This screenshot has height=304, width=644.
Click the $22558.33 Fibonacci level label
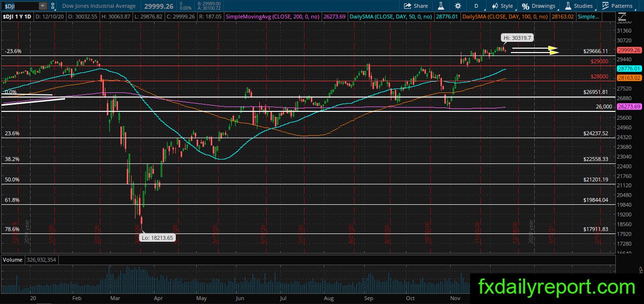(x=596, y=159)
